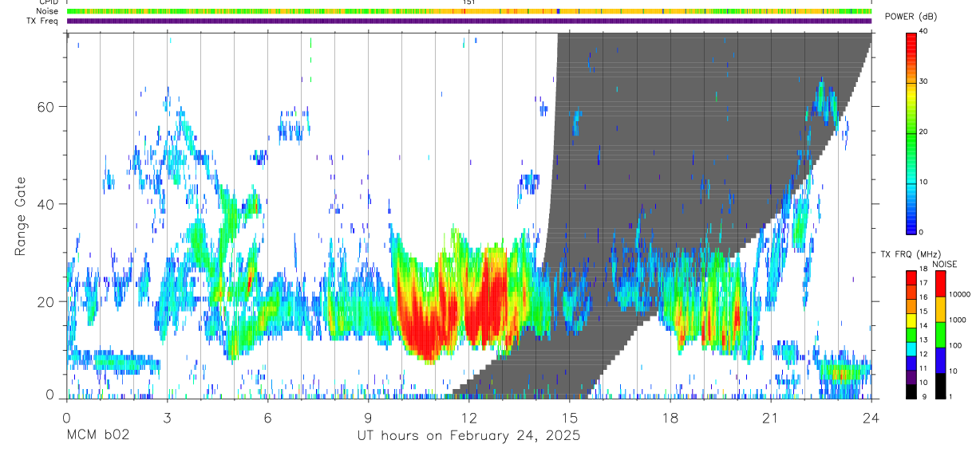Click the purple segment of TX FRQ legend
The image size is (980, 452).
(911, 376)
